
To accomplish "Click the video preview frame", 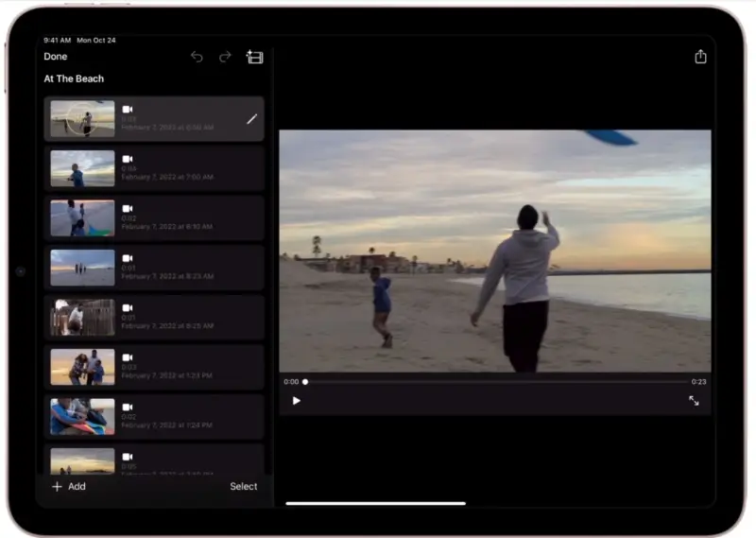I will (x=495, y=251).
